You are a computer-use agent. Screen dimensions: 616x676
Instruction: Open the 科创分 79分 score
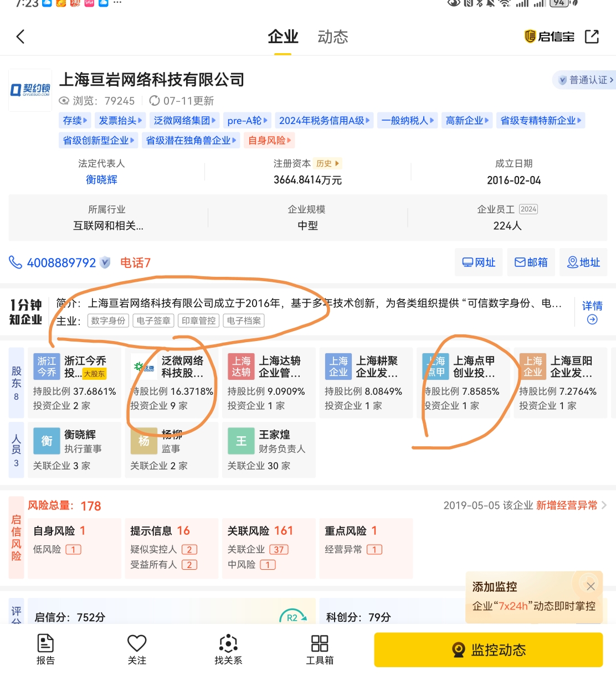358,617
